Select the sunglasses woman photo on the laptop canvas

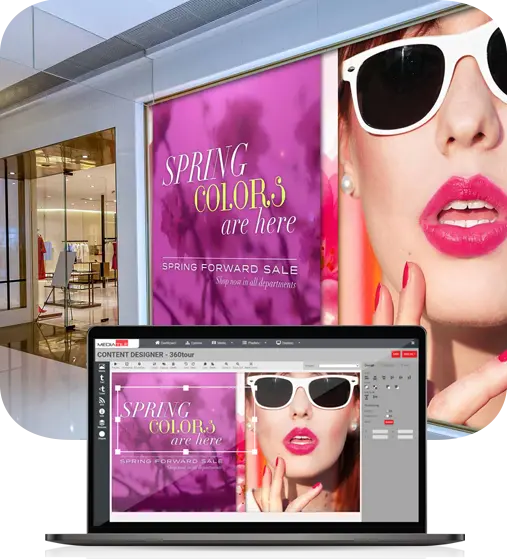(303, 442)
